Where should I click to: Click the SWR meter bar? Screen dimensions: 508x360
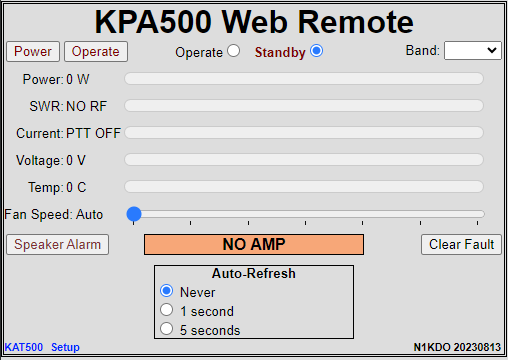[304, 106]
